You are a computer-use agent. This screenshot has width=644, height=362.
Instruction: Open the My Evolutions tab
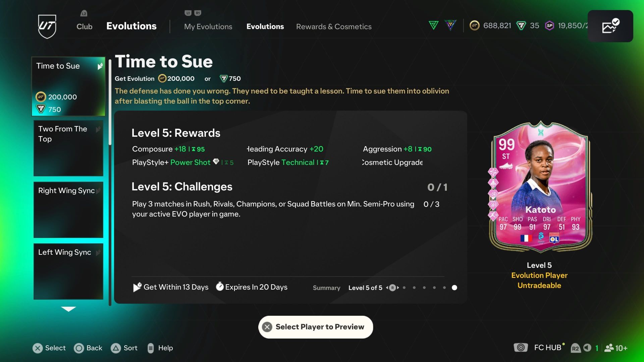[208, 26]
